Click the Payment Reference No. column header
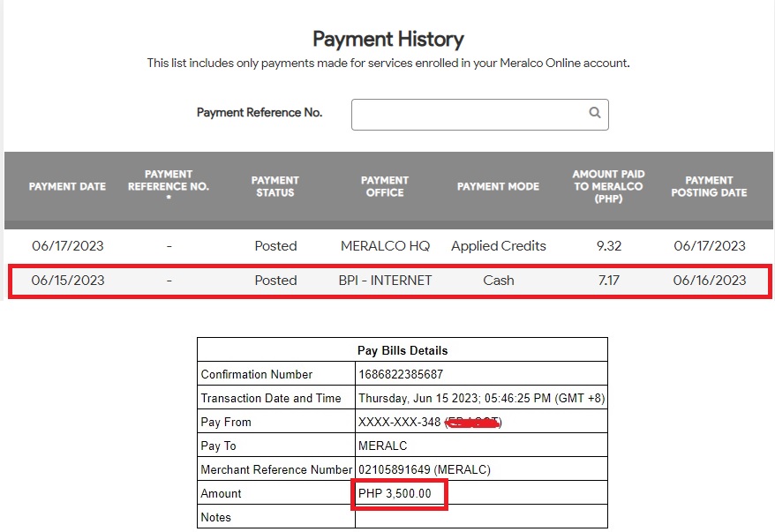 click(169, 186)
